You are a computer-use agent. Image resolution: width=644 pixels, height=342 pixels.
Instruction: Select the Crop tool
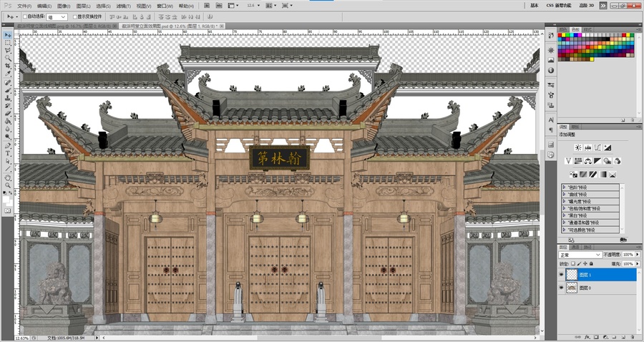pos(8,66)
